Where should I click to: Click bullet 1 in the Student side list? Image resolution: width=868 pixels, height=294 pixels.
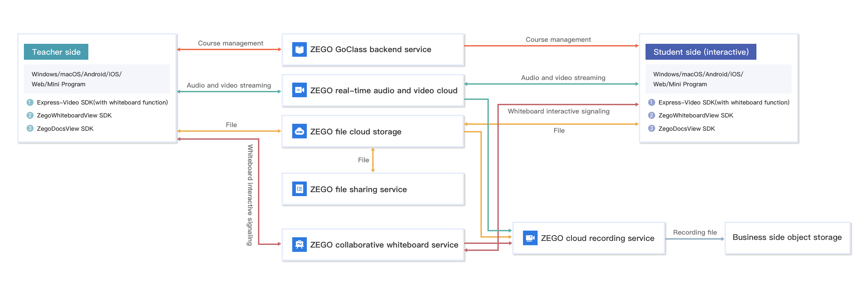coord(652,103)
